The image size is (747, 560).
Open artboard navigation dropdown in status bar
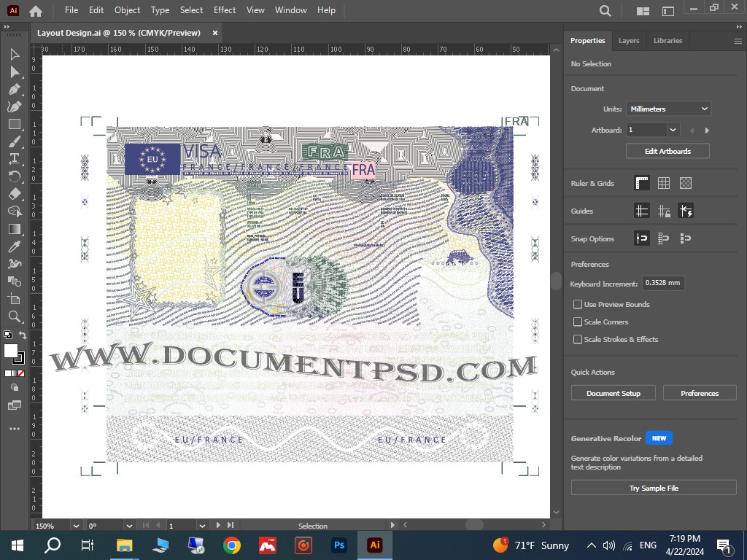202,526
